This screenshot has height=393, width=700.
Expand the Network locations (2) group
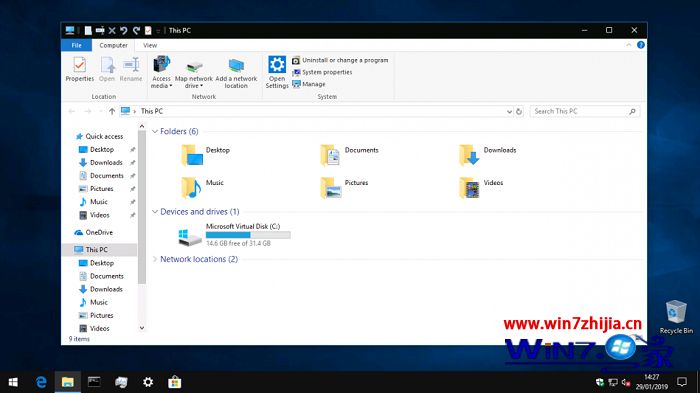(x=155, y=259)
